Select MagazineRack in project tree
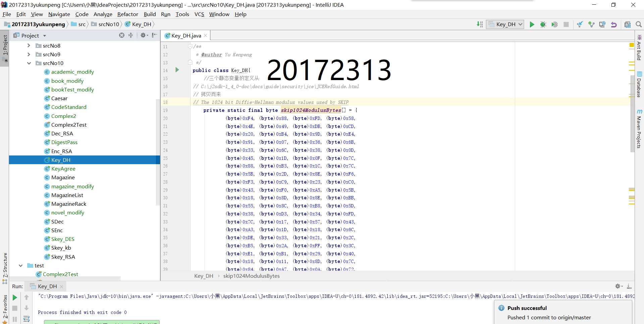Viewport: 644px width, 324px height. click(69, 204)
